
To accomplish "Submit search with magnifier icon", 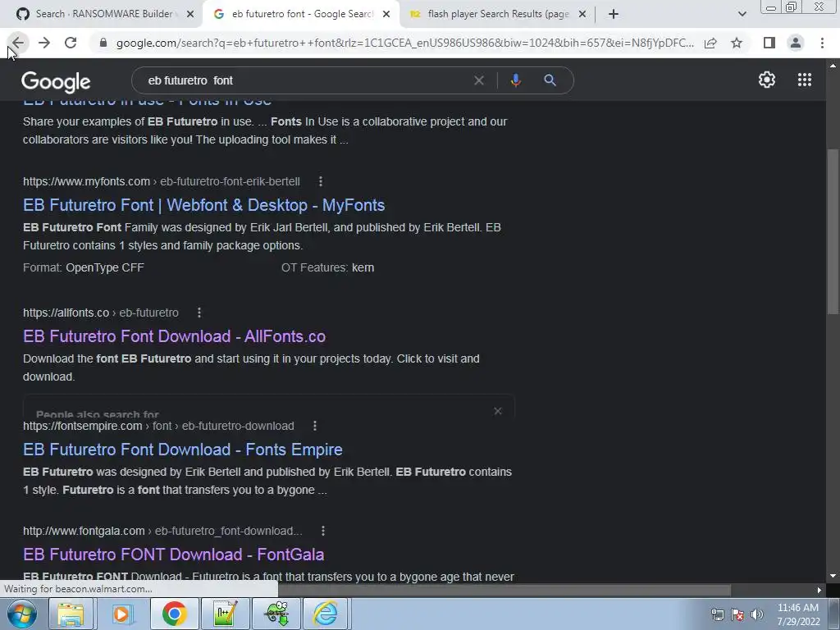I will tap(550, 80).
